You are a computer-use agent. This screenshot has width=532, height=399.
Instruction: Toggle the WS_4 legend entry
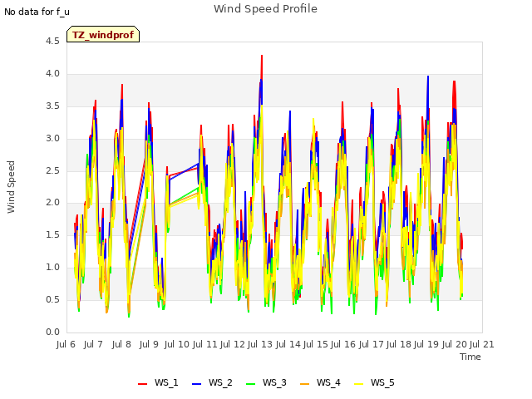coord(320,382)
